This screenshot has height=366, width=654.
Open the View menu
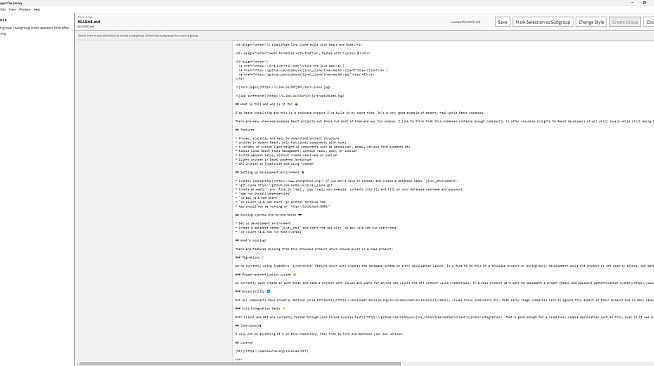pyautogui.click(x=13, y=9)
